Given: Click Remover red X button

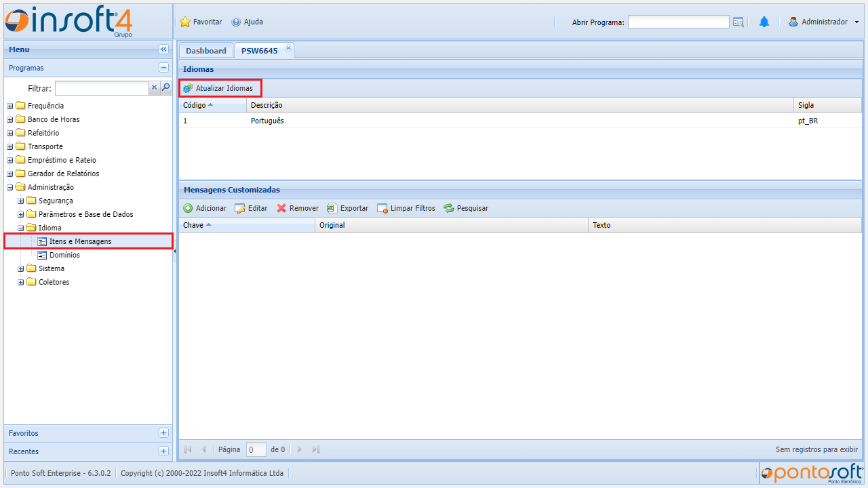Looking at the screenshot, I should (298, 209).
